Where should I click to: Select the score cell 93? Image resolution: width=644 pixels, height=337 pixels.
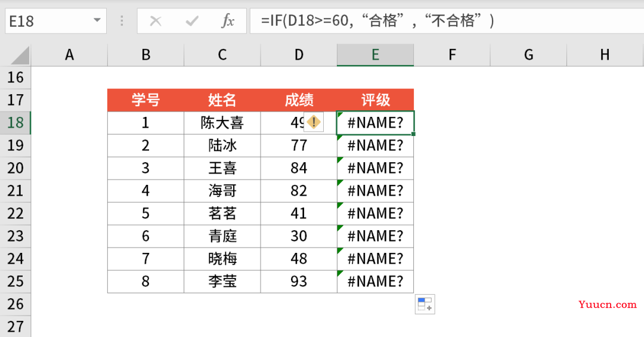[299, 281]
